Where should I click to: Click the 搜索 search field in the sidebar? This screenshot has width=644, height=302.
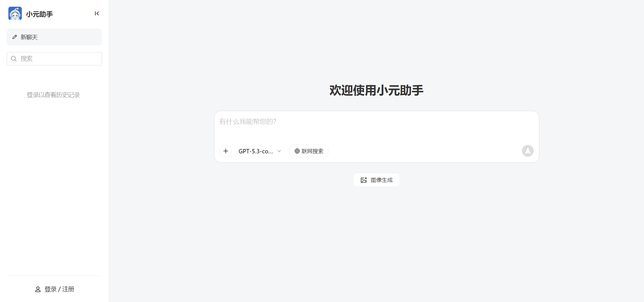click(x=54, y=58)
